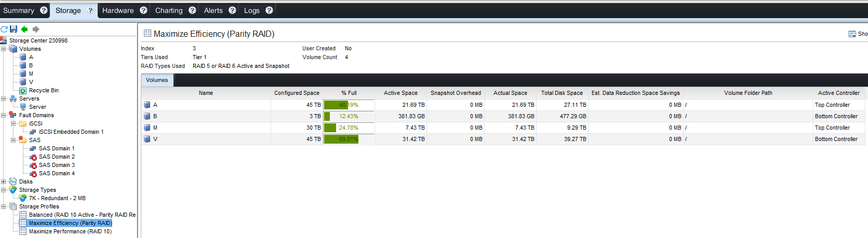
Task: Sort by the Active Controller column header
Action: (839, 93)
